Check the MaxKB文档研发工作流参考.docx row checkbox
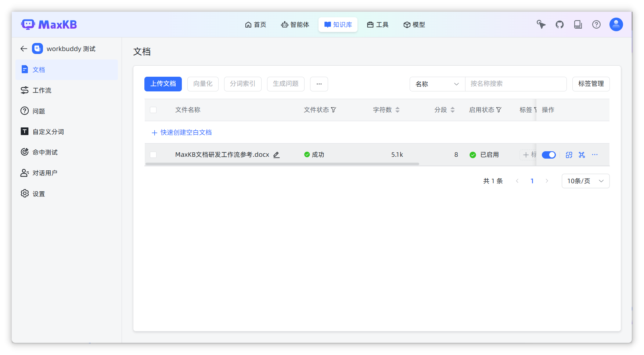 click(153, 155)
